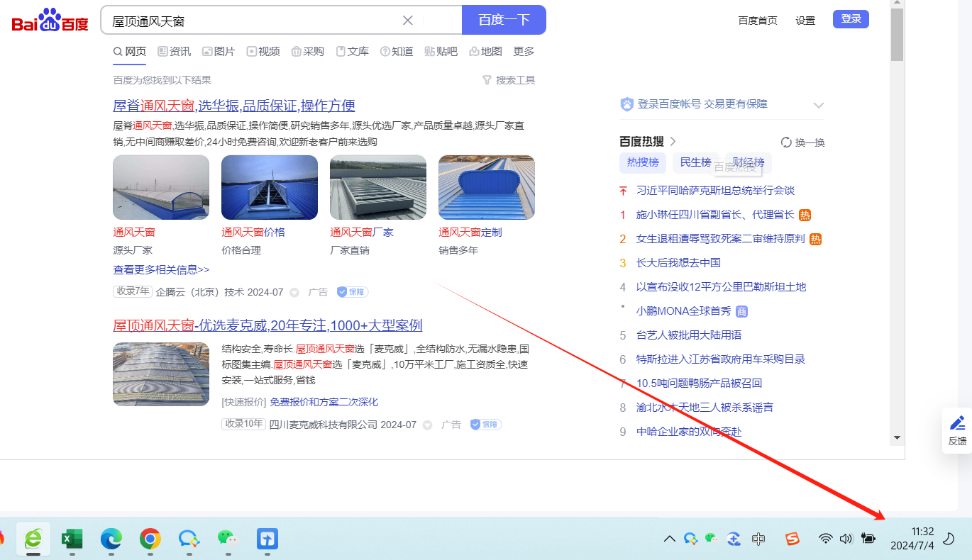Click the 百度一下 search button
Screen dimensions: 972x560
[x=504, y=20]
